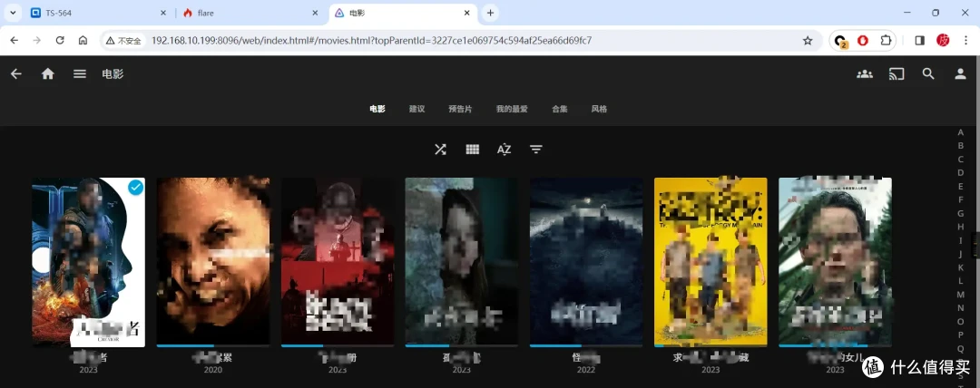The height and width of the screenshot is (388, 980).
Task: Shuffle the movies with shuffle icon
Action: point(441,150)
